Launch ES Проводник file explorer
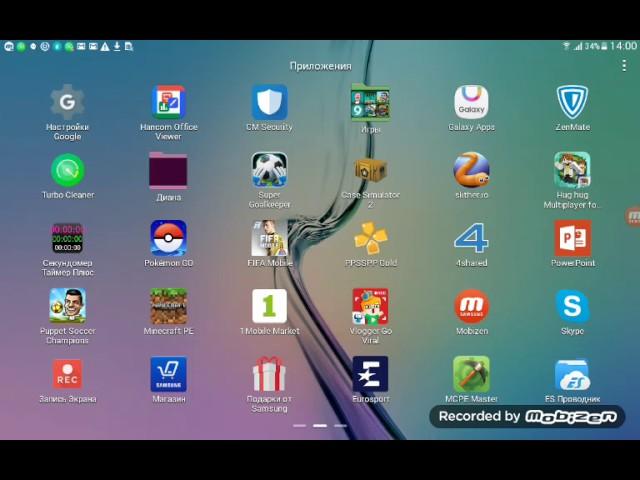Image resolution: width=640 pixels, height=480 pixels. [x=572, y=375]
